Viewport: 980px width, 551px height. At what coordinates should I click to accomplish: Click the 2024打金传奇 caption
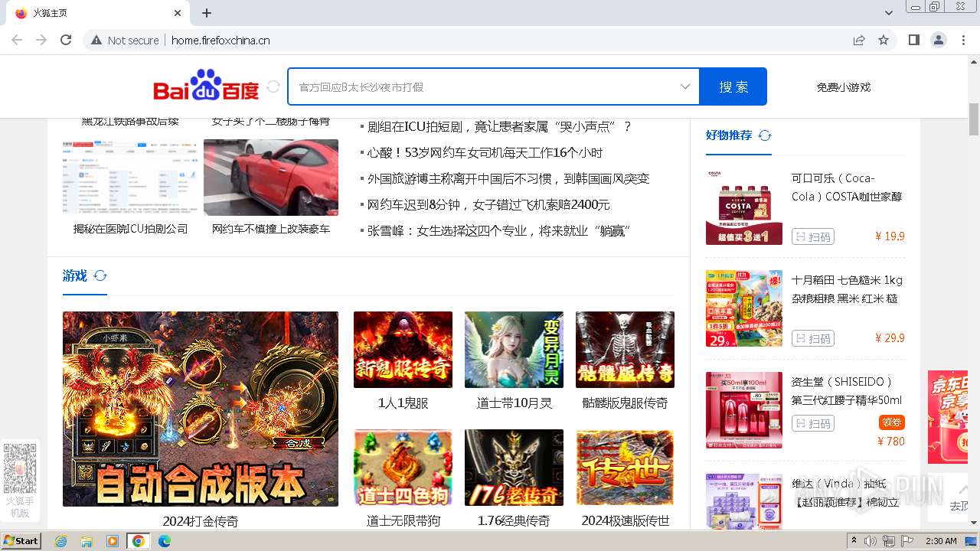coord(201,521)
